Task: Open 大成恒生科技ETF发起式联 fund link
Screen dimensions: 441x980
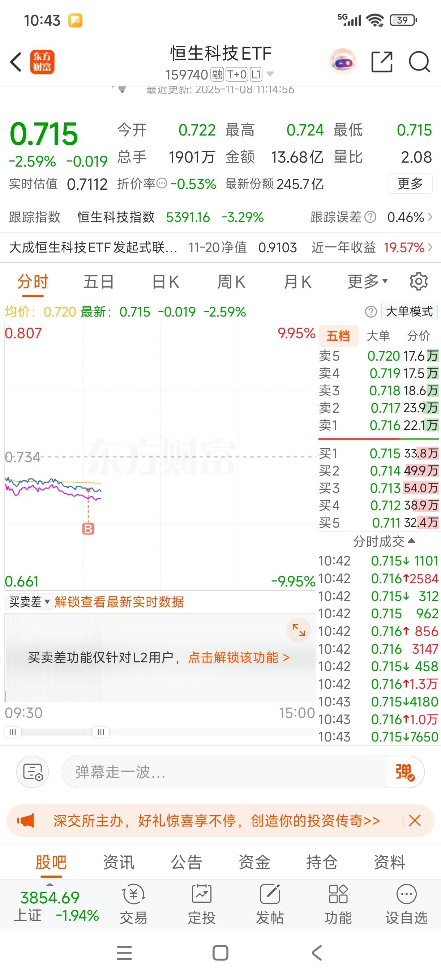Action: pos(93,247)
